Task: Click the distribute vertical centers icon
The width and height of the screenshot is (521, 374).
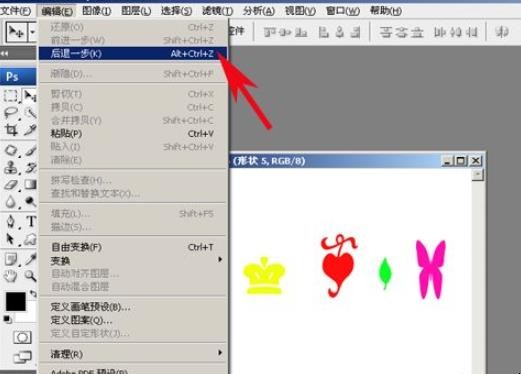Action: tap(402, 32)
